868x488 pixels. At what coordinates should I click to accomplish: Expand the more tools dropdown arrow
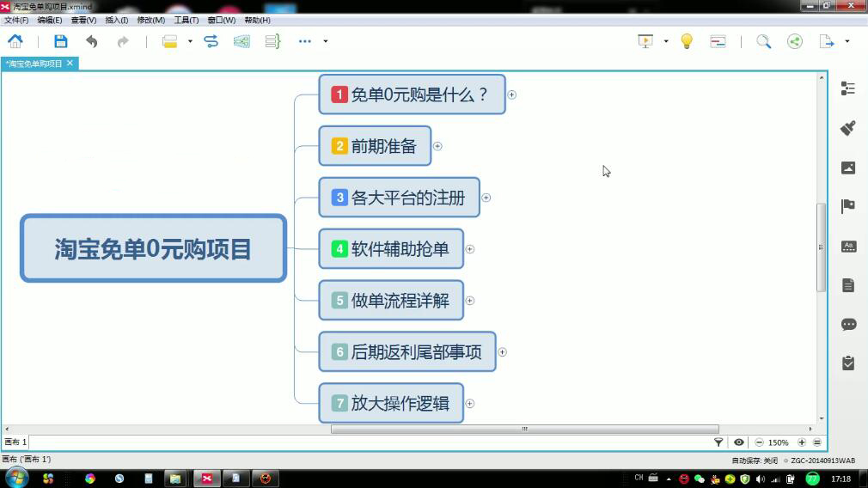point(326,41)
